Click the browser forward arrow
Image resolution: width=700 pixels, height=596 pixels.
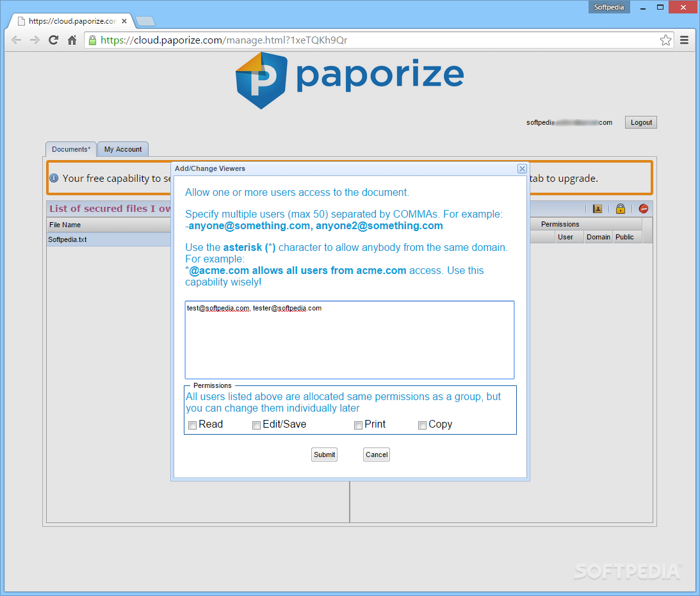tap(35, 40)
